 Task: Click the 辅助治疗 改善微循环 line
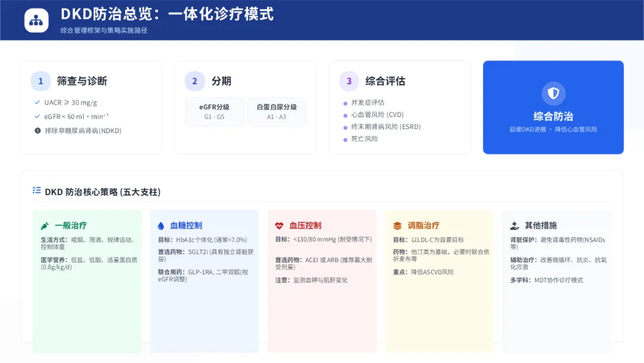(x=559, y=263)
